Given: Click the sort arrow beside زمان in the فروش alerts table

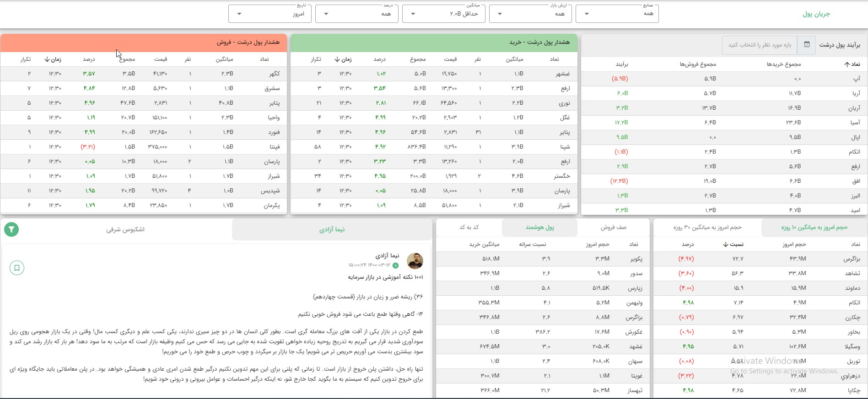Looking at the screenshot, I should click(47, 59).
